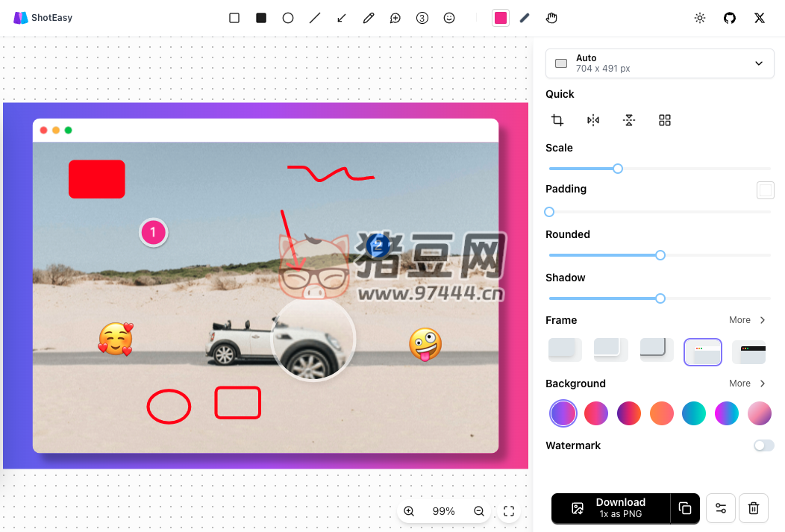The image size is (785, 532).
Task: Expand More options for Frame
Action: coord(748,320)
